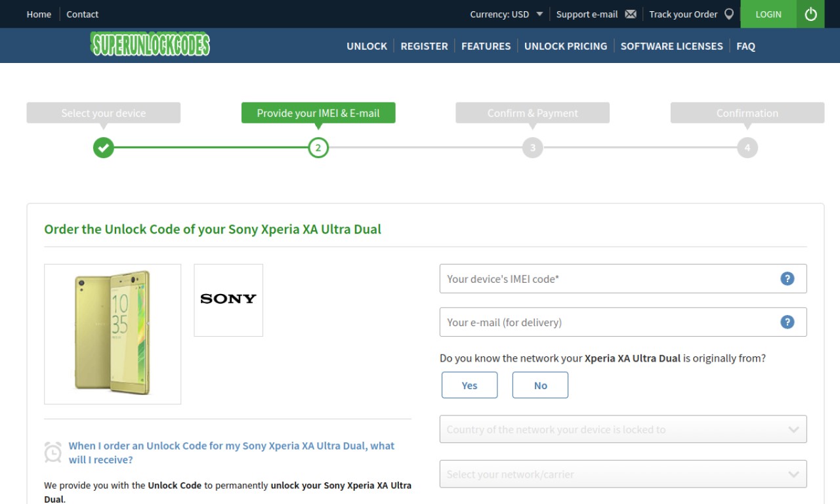Click the alarm clock icon beside the FAQ question
The width and height of the screenshot is (840, 504).
pos(53,451)
